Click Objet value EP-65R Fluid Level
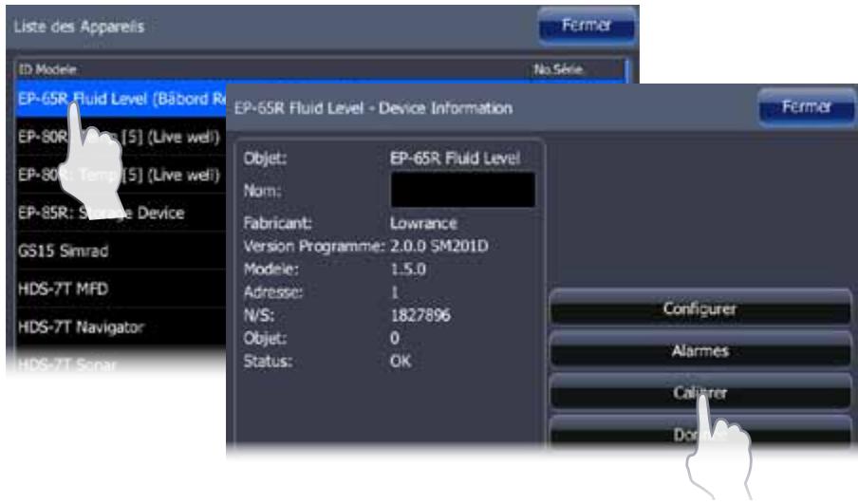 point(455,159)
